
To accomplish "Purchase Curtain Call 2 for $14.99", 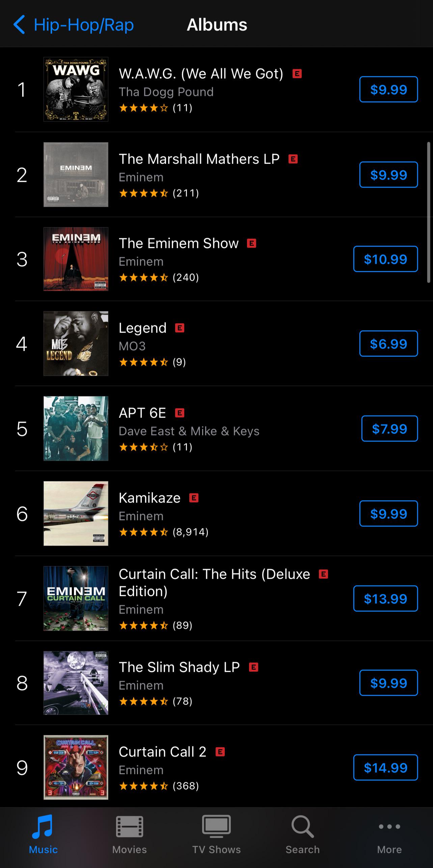I will pyautogui.click(x=385, y=768).
